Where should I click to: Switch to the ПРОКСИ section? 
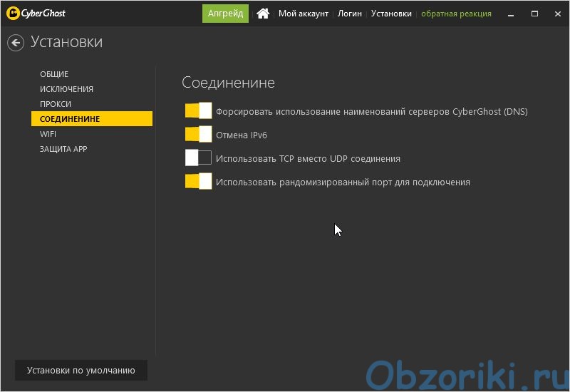tap(56, 104)
